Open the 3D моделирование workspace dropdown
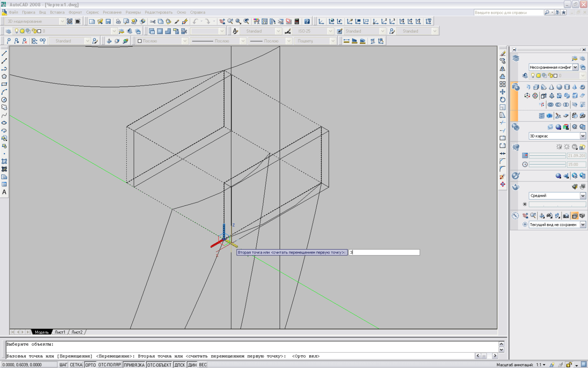 point(62,21)
